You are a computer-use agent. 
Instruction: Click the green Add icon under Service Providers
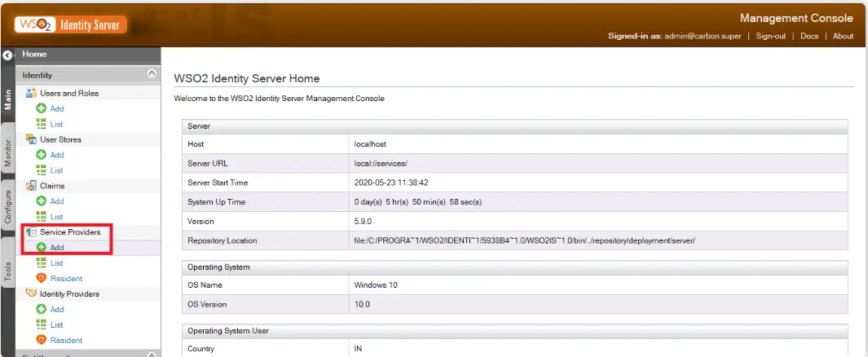[x=41, y=248]
